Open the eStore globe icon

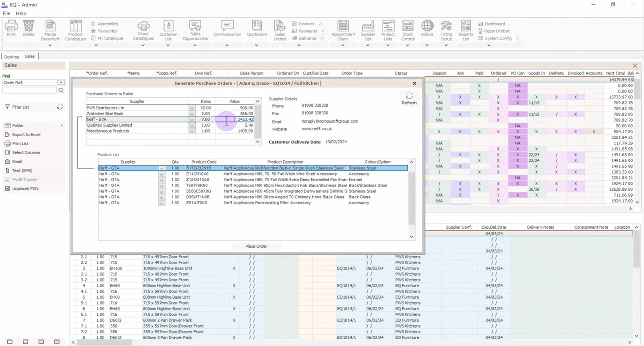tap(427, 29)
